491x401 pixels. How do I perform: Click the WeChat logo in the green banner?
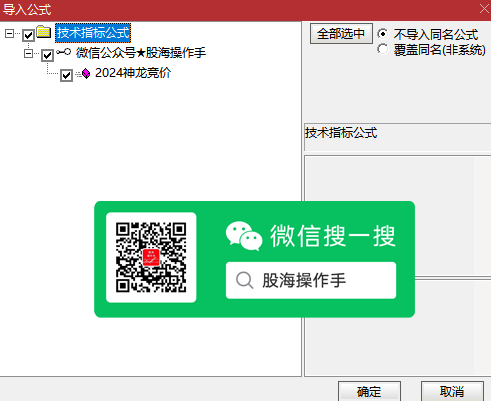pyautogui.click(x=244, y=236)
